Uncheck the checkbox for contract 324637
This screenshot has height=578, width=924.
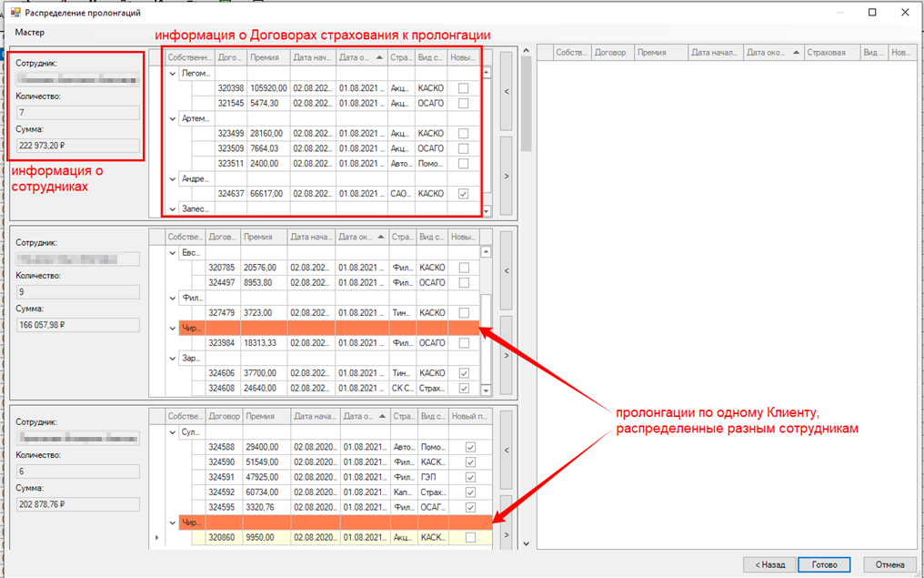[x=465, y=194]
